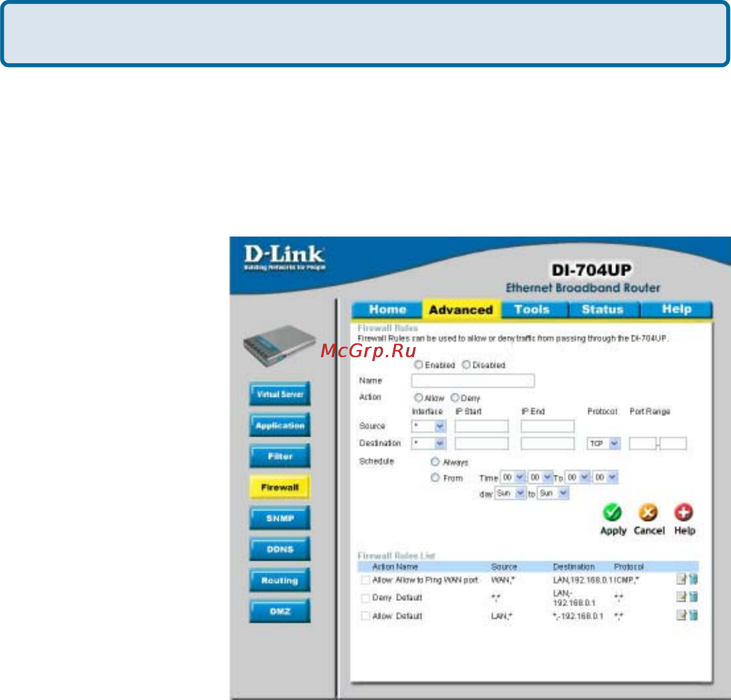Click the D-Link logo

tap(284, 258)
